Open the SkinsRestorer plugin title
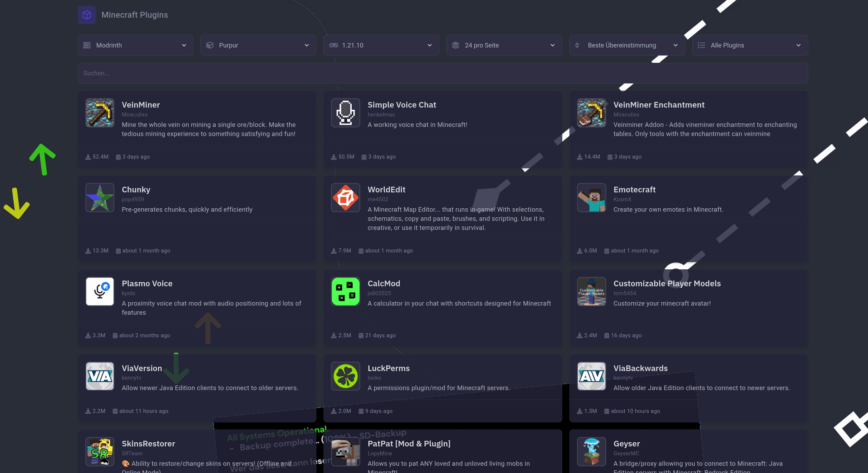The height and width of the screenshot is (473, 868). point(148,444)
